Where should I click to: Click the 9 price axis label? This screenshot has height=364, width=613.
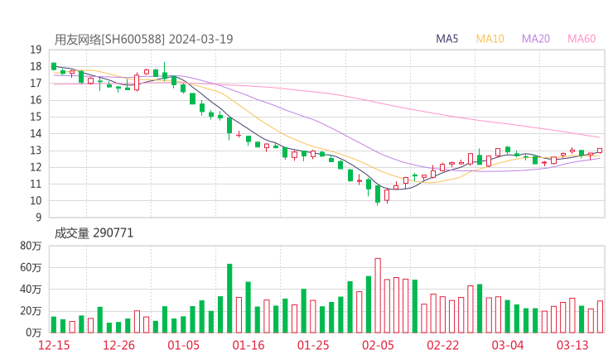coord(38,218)
